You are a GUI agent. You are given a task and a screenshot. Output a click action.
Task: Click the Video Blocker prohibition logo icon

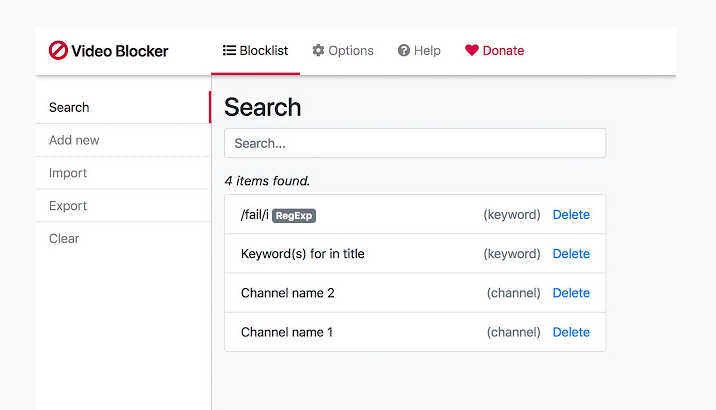tap(58, 51)
